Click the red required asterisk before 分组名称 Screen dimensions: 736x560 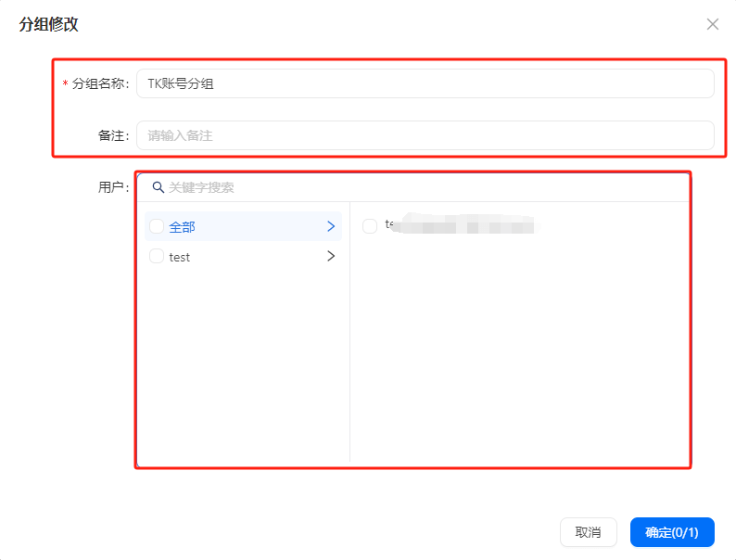click(x=65, y=84)
